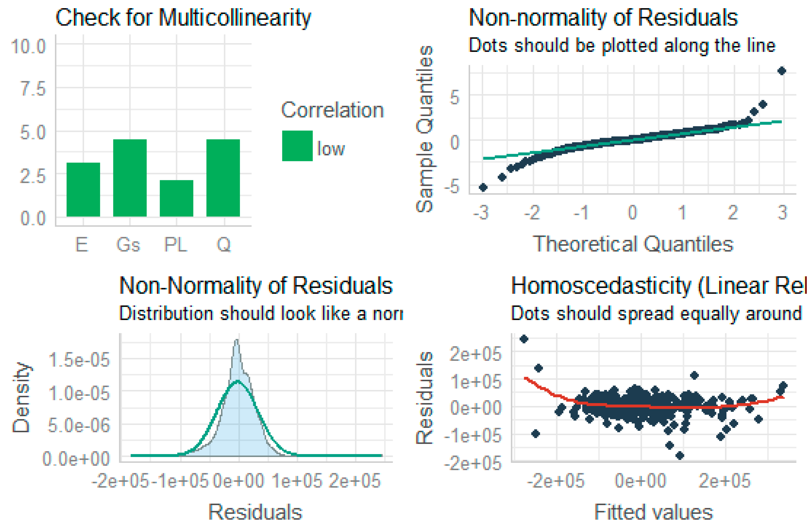This screenshot has height=525, width=812.
Task: Select the lowest outlier dot in residuals scatter
Action: point(680,455)
